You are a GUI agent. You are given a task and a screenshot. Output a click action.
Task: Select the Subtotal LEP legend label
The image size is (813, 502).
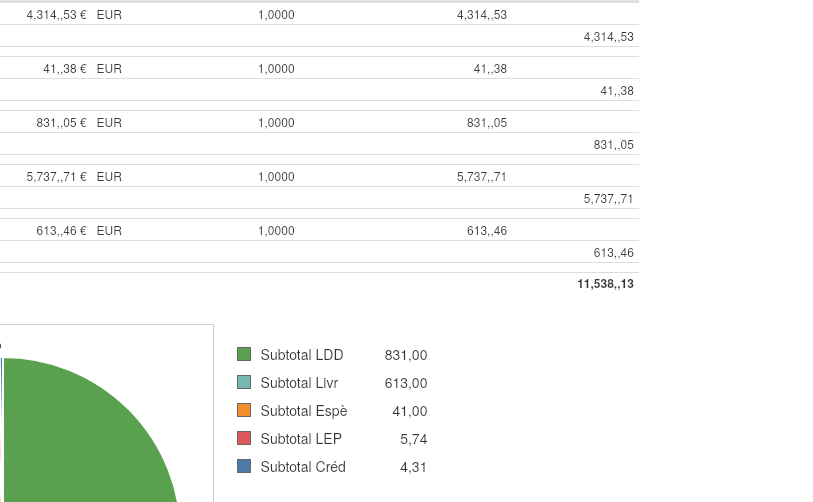(301, 439)
